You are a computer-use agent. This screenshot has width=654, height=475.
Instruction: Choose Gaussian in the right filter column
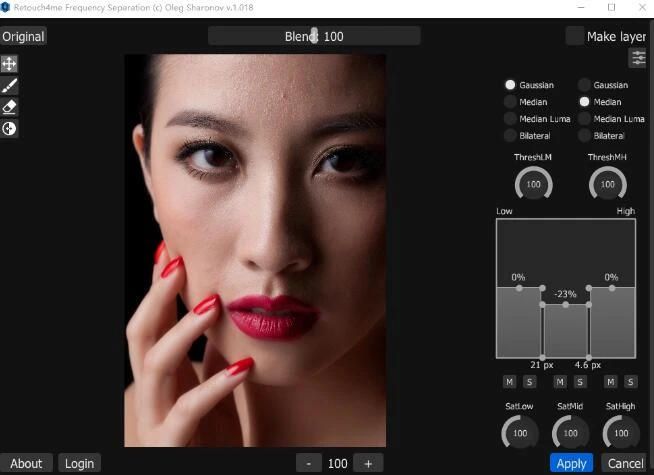pos(585,86)
